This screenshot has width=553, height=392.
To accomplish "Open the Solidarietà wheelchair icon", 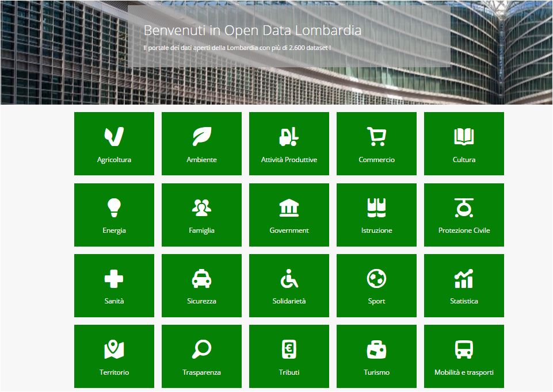I will (289, 279).
